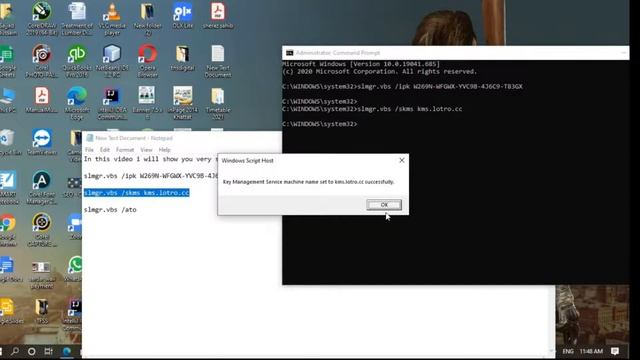
Task: Launch the Microsoft Edge desktop shortcut
Action: pos(77,103)
